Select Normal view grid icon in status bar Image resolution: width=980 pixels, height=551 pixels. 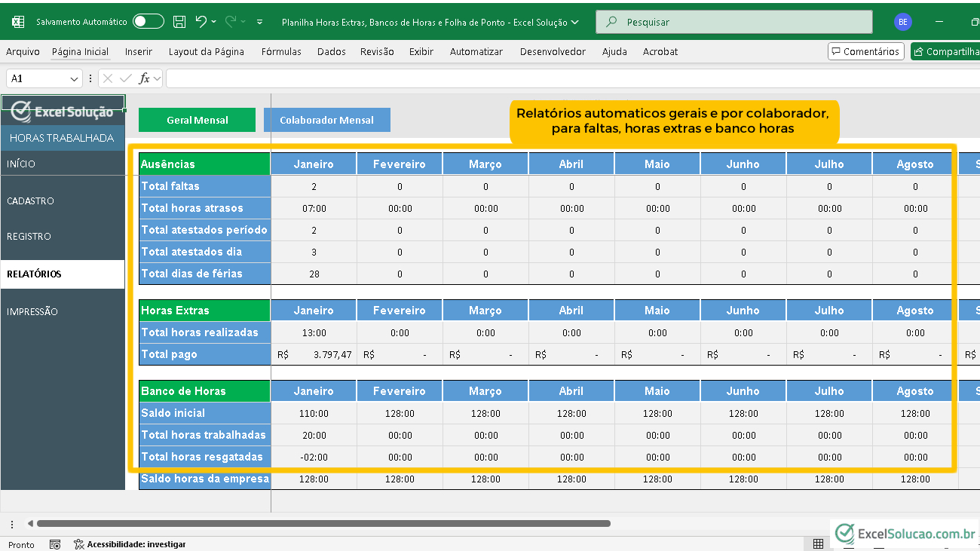click(818, 544)
